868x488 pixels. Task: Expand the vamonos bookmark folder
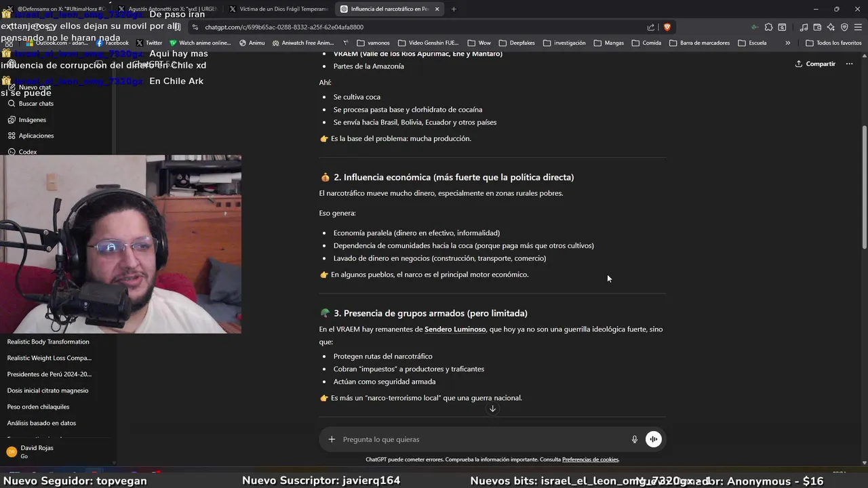point(374,43)
